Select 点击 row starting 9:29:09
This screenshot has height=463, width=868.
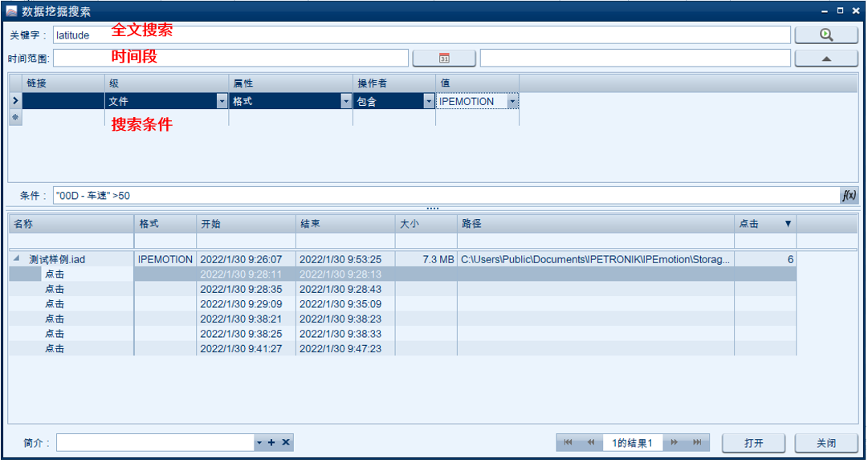tap(402, 303)
